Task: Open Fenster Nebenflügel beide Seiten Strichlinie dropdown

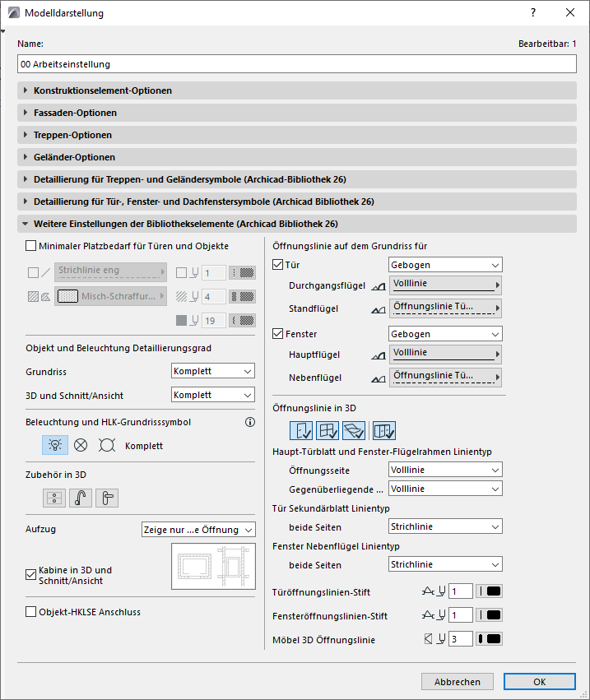Action: coord(445,564)
